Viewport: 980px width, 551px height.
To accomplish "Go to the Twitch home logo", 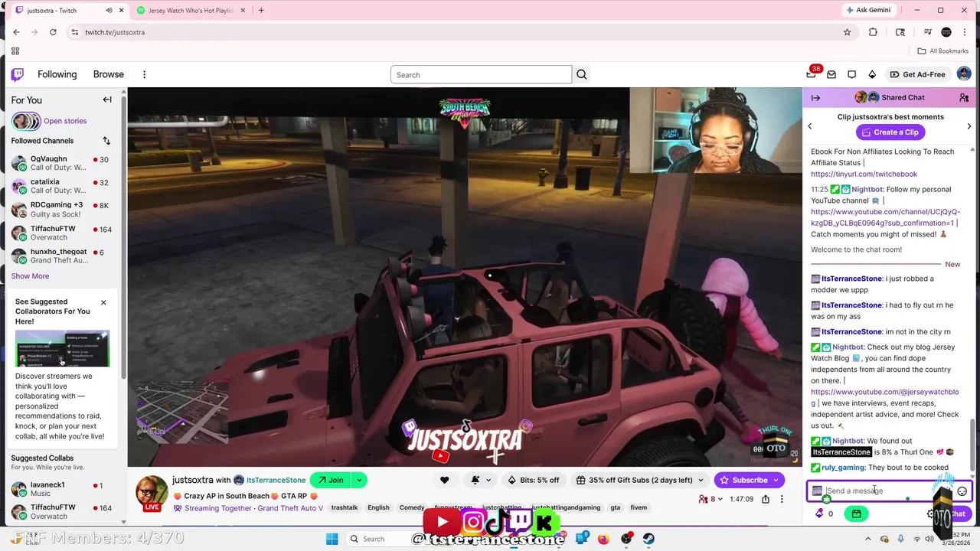I will point(17,74).
